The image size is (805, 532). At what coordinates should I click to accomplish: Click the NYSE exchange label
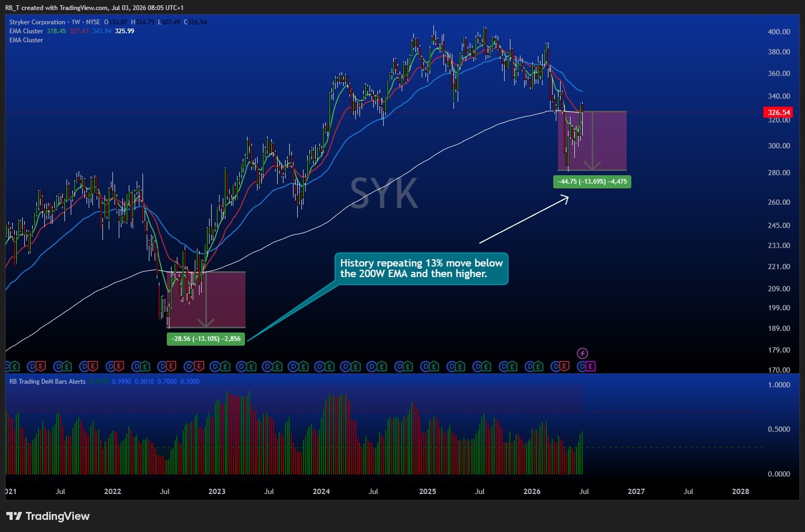93,22
